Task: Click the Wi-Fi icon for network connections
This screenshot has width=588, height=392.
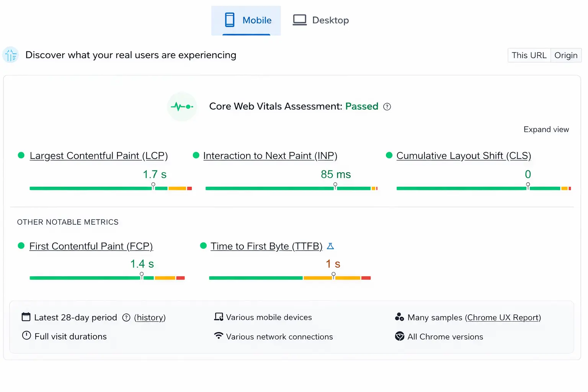Action: [219, 336]
